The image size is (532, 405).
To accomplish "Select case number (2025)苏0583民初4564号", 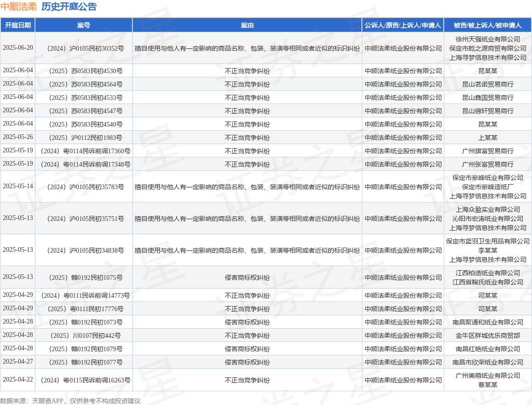I will [x=86, y=84].
